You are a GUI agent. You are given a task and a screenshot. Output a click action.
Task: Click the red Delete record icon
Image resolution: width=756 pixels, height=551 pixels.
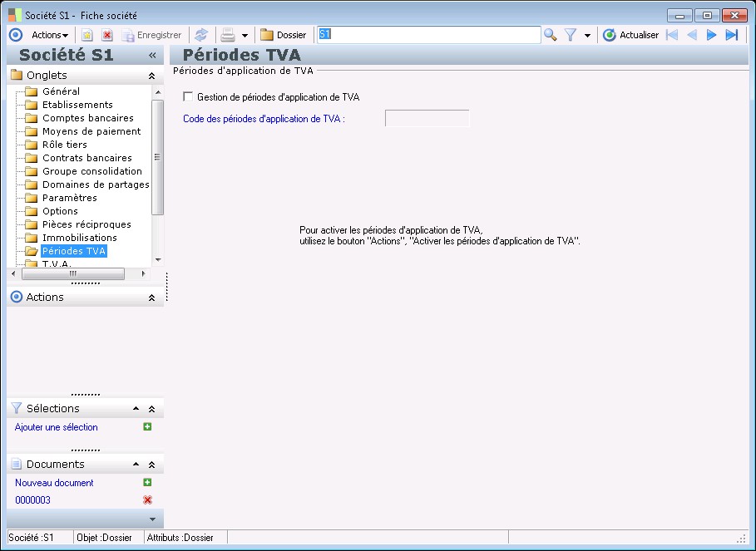[x=107, y=35]
